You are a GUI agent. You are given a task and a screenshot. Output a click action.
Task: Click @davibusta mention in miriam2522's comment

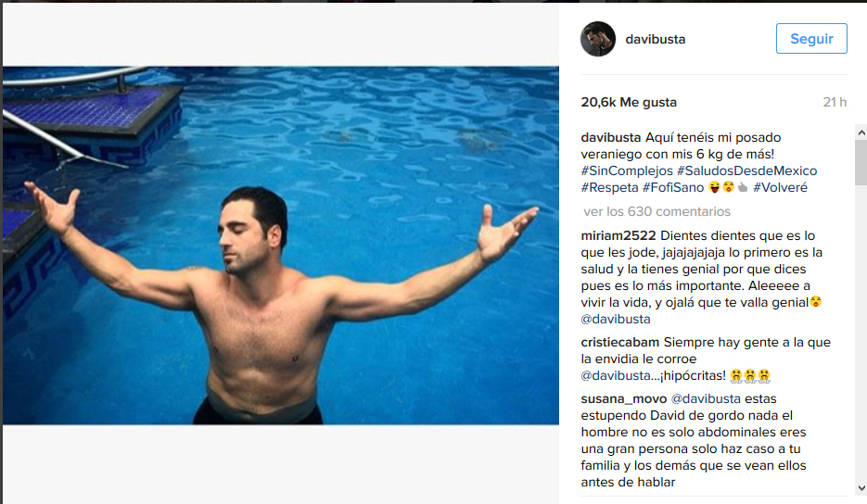(x=616, y=320)
